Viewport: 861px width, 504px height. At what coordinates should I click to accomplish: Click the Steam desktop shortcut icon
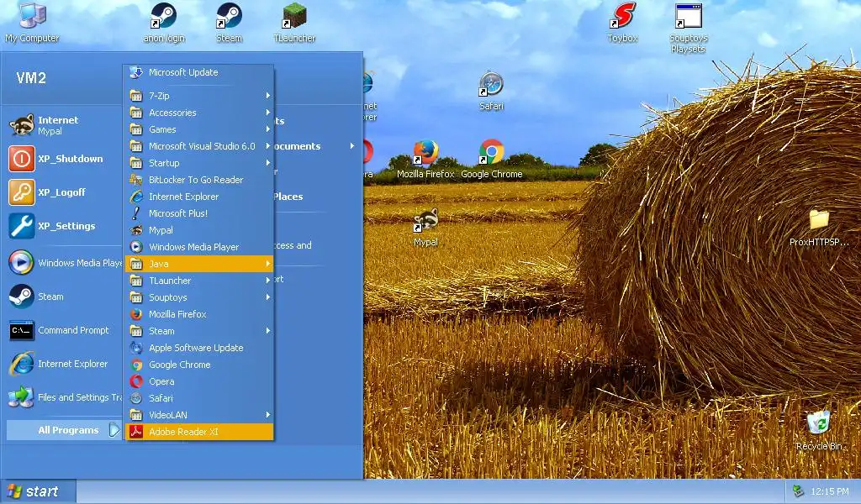(229, 22)
